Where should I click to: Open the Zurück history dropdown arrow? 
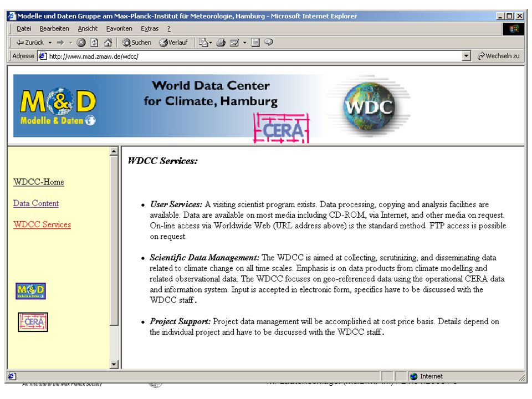click(x=50, y=43)
